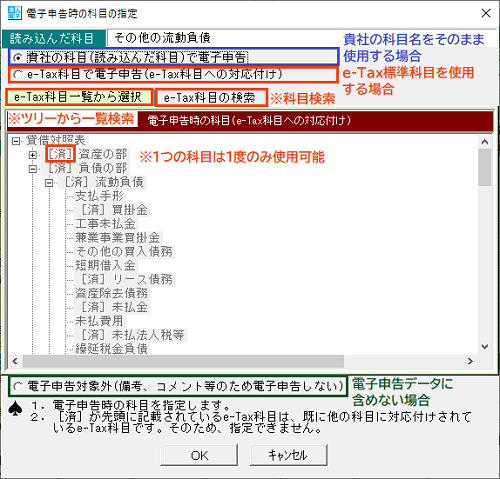
Task: Click the キャンセル button
Action: (288, 455)
